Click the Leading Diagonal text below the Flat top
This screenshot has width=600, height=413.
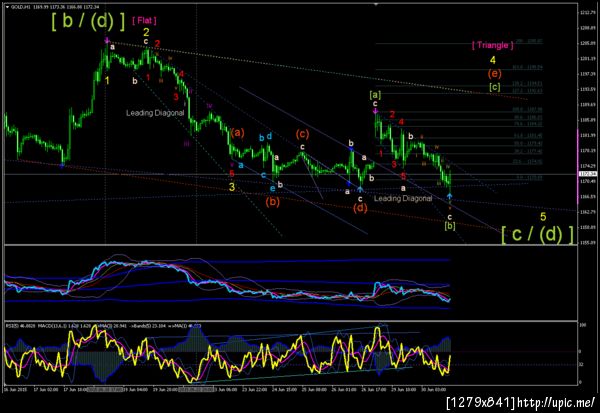pos(155,113)
